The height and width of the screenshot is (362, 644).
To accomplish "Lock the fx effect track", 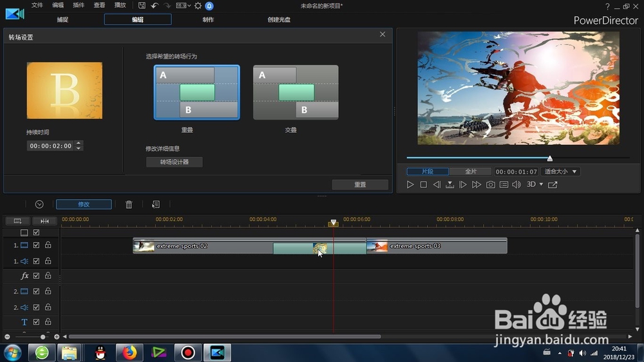I will coord(48,276).
